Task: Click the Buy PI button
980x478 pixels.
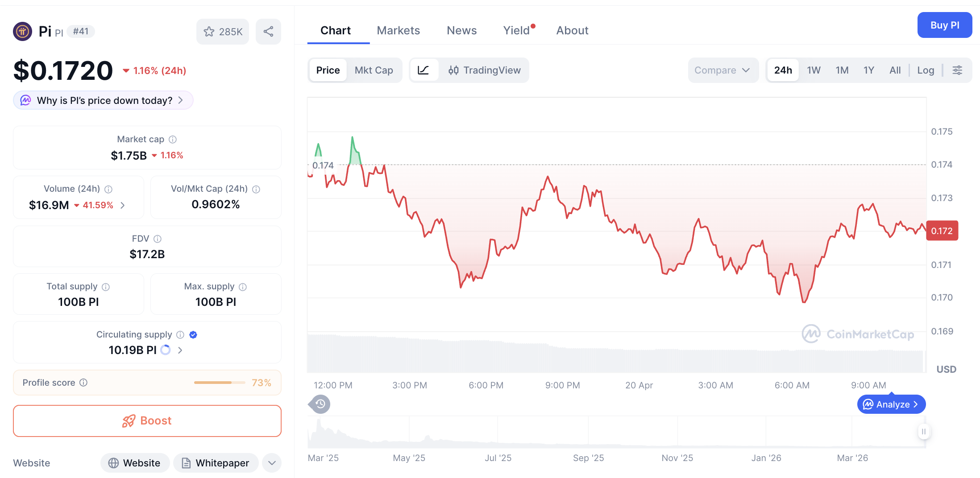Action: pos(944,25)
